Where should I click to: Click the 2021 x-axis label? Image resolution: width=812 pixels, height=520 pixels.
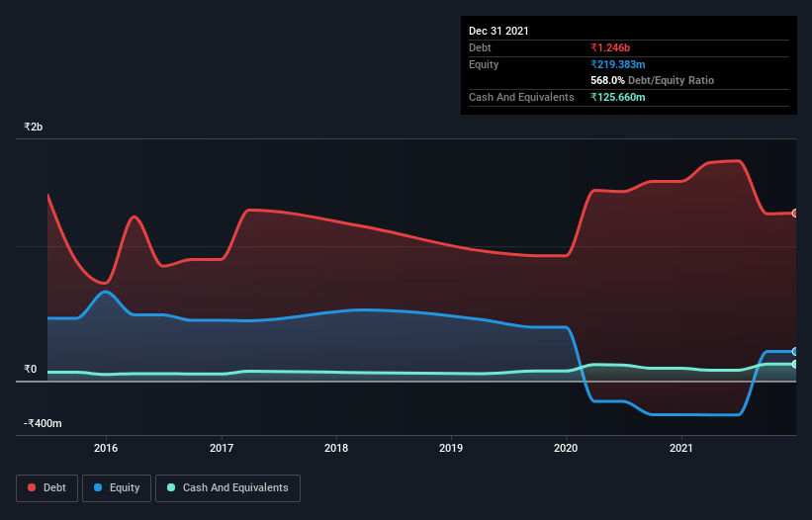[x=681, y=448]
